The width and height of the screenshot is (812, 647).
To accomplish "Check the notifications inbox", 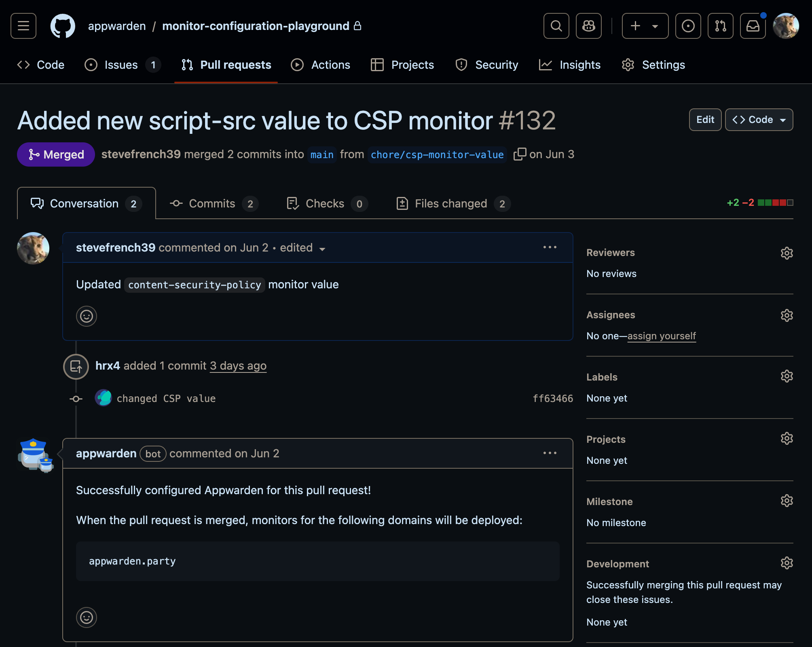I will click(753, 26).
